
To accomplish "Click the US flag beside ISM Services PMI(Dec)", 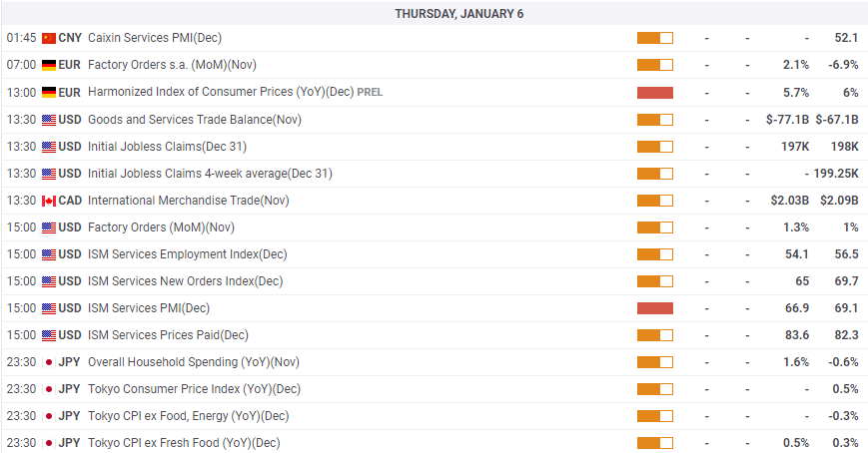I will click(49, 308).
